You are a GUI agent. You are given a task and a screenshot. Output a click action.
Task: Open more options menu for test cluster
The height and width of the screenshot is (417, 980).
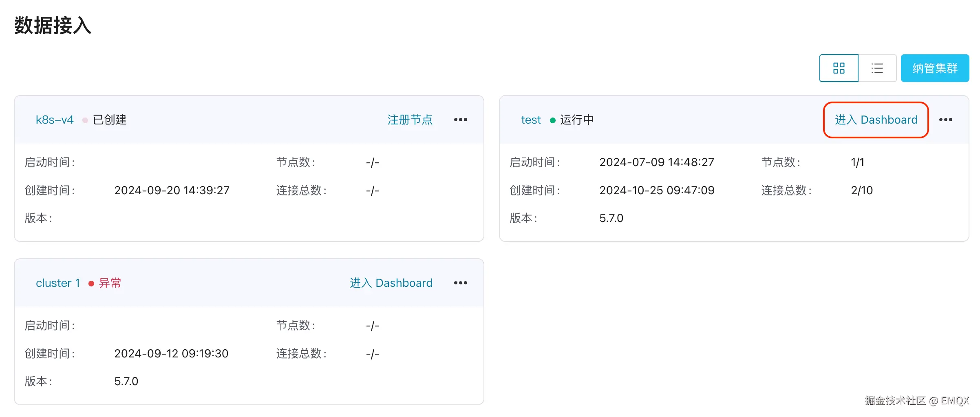pyautogui.click(x=946, y=120)
